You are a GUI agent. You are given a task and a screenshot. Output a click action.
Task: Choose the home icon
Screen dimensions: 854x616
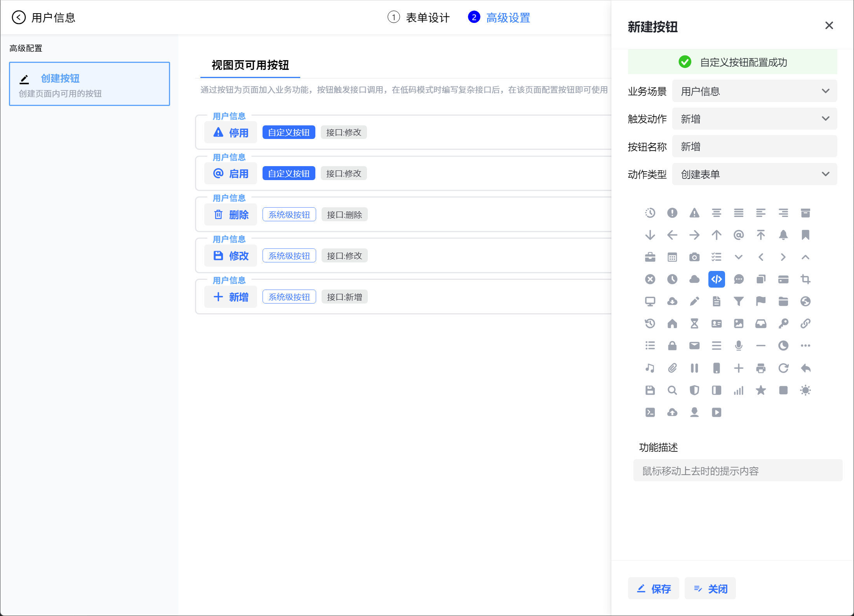(672, 324)
